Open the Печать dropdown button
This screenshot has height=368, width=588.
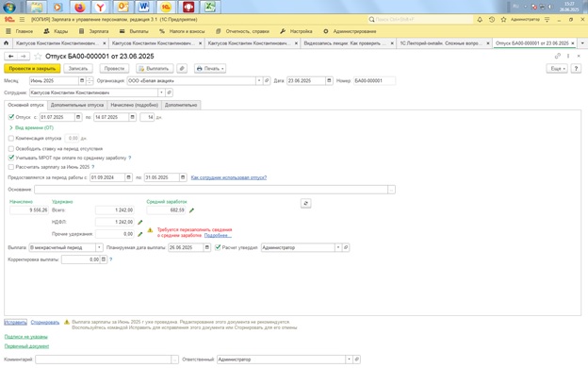coord(210,68)
